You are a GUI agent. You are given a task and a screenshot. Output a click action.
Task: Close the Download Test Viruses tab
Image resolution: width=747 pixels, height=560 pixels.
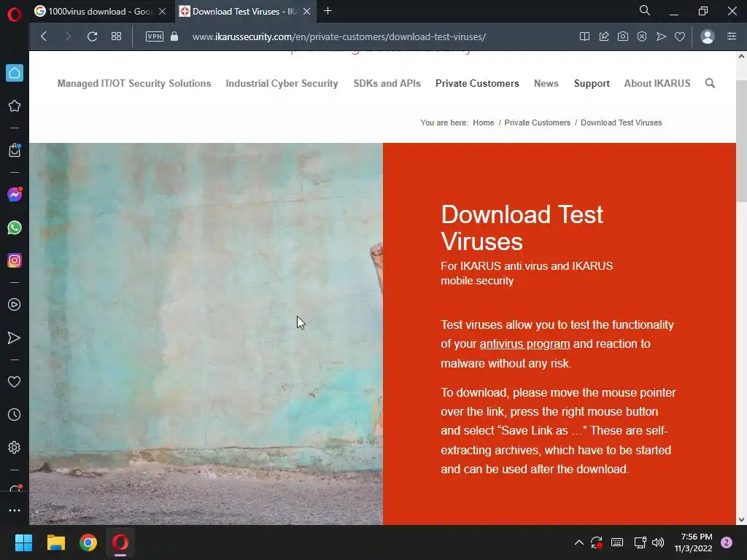[307, 12]
